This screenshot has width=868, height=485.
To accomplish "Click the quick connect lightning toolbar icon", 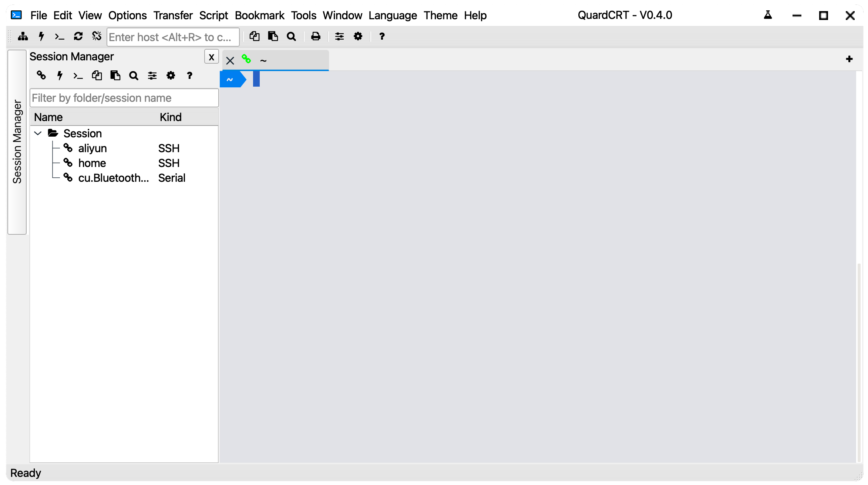I will click(41, 36).
